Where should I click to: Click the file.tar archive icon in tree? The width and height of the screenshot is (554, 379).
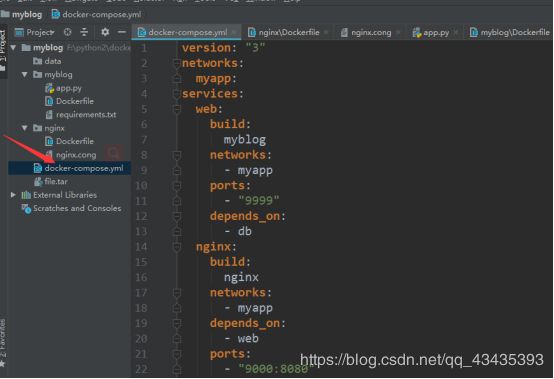click(x=38, y=182)
